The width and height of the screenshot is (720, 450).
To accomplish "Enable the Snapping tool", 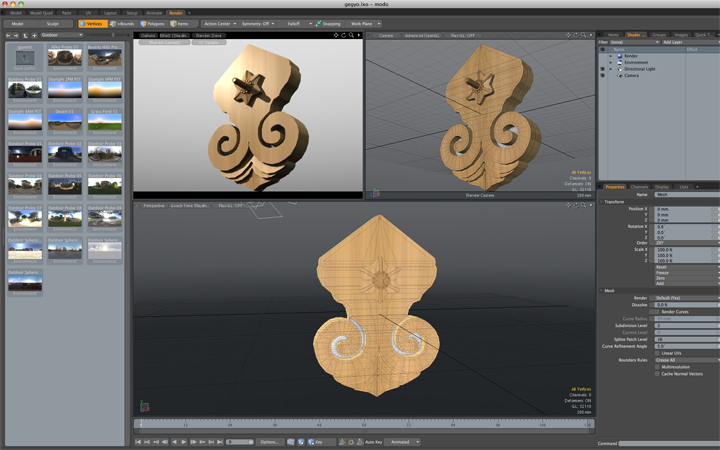I will pos(328,23).
